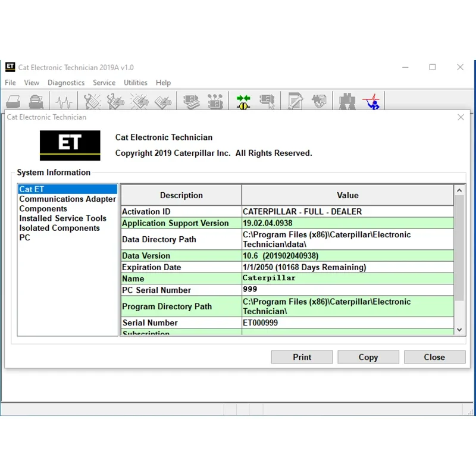Click the Close button in dialog
The height and width of the screenshot is (476, 476).
434,357
